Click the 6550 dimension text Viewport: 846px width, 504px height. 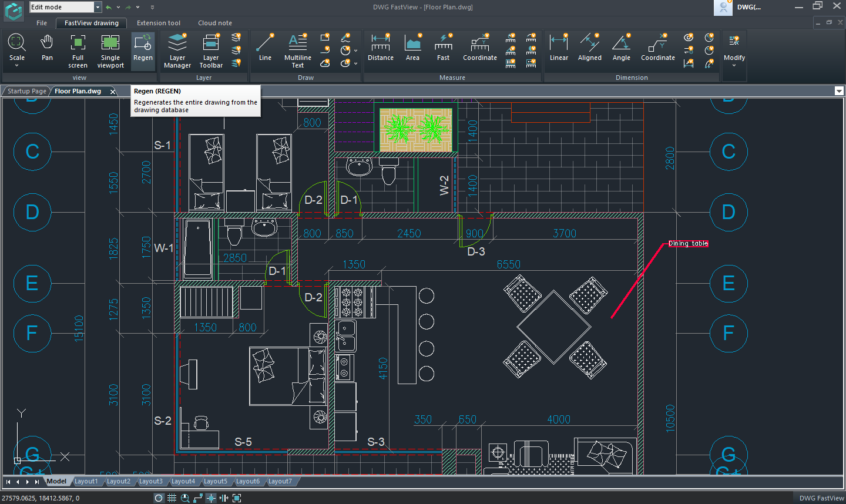coord(509,264)
